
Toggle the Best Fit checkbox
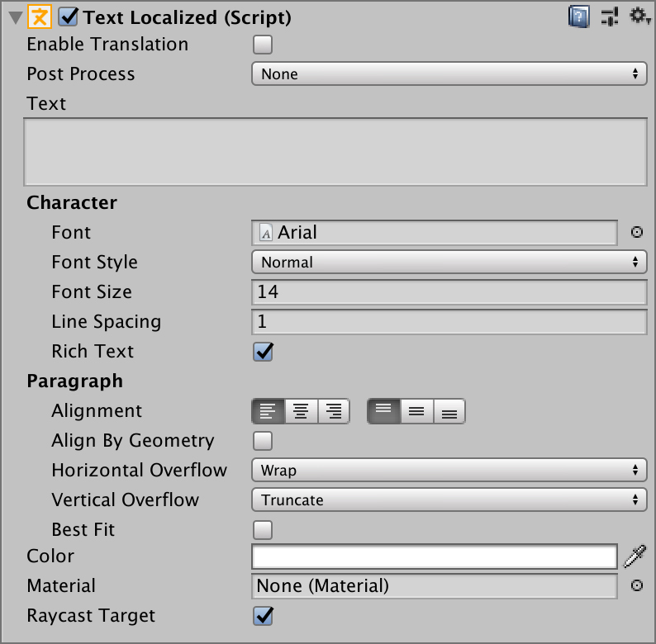tap(263, 530)
